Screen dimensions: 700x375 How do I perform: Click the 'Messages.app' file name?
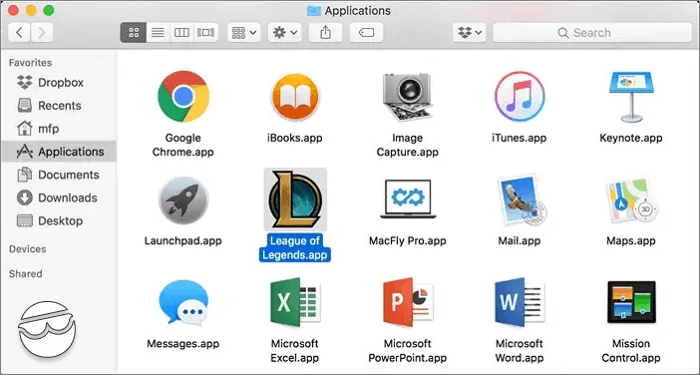coord(183,344)
